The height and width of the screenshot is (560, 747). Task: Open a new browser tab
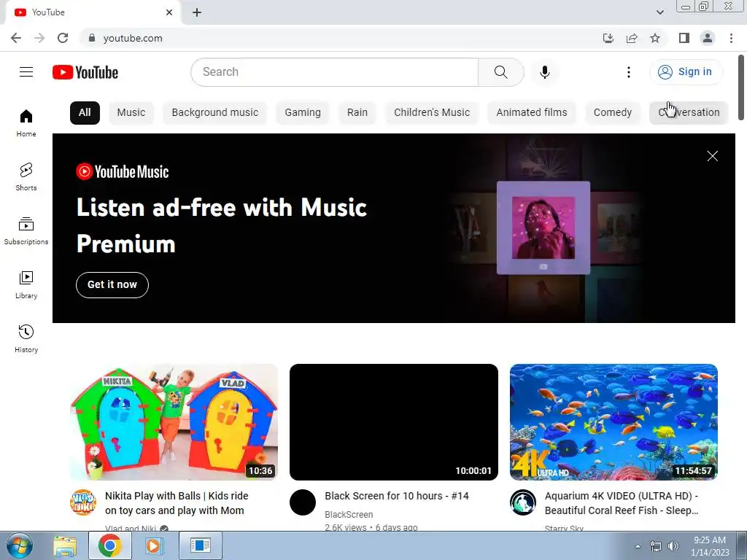197,12
